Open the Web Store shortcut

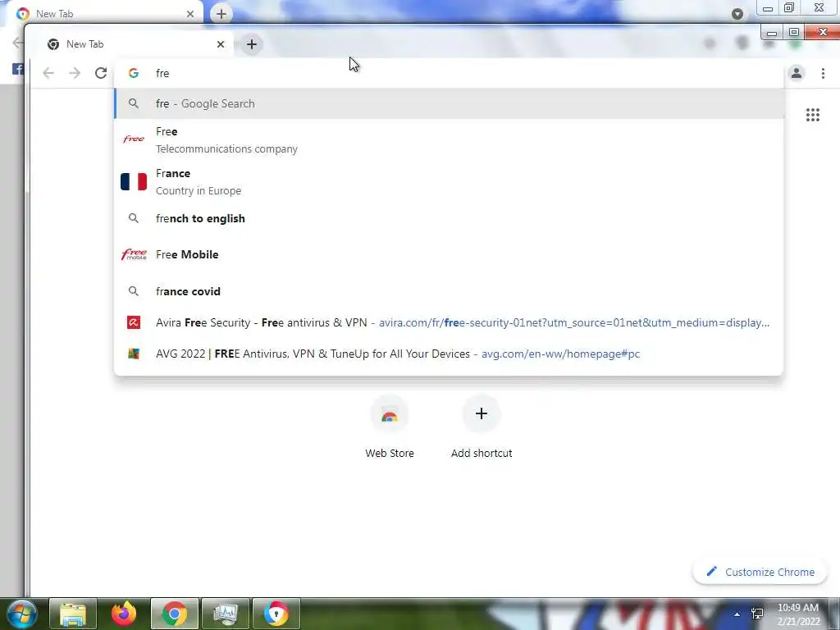pyautogui.click(x=390, y=427)
